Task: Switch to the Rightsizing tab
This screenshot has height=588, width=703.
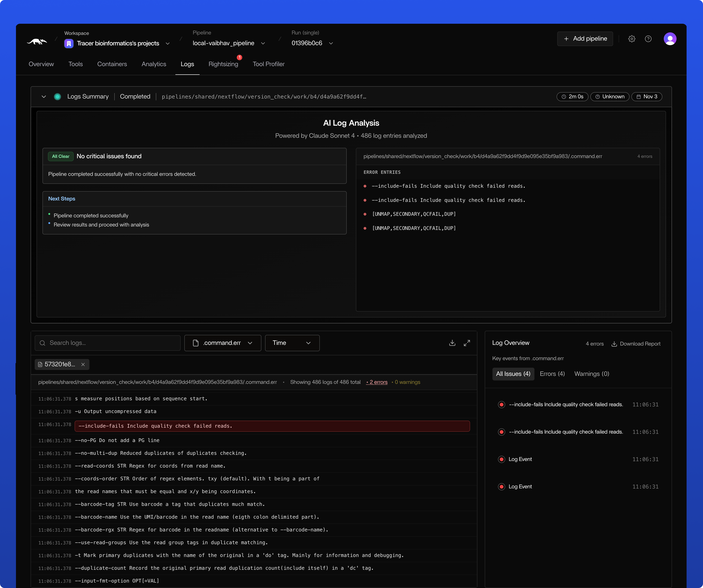Action: pyautogui.click(x=223, y=64)
